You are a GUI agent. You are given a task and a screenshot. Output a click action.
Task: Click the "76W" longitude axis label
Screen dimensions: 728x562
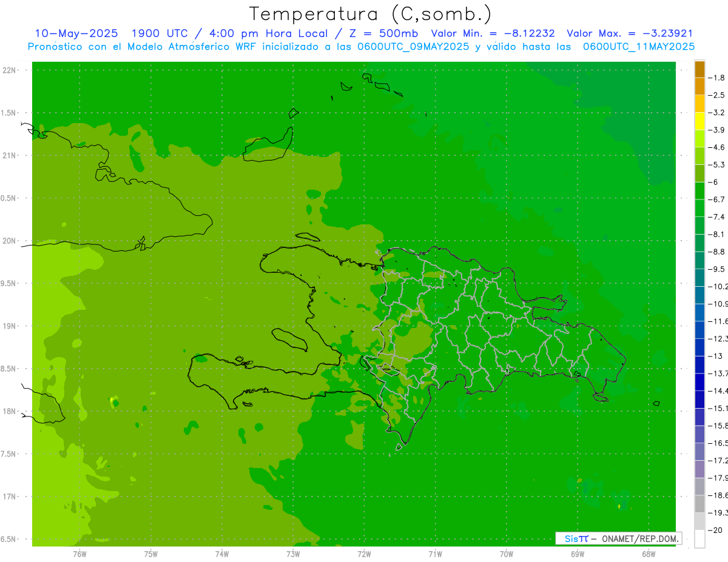pyautogui.click(x=79, y=554)
